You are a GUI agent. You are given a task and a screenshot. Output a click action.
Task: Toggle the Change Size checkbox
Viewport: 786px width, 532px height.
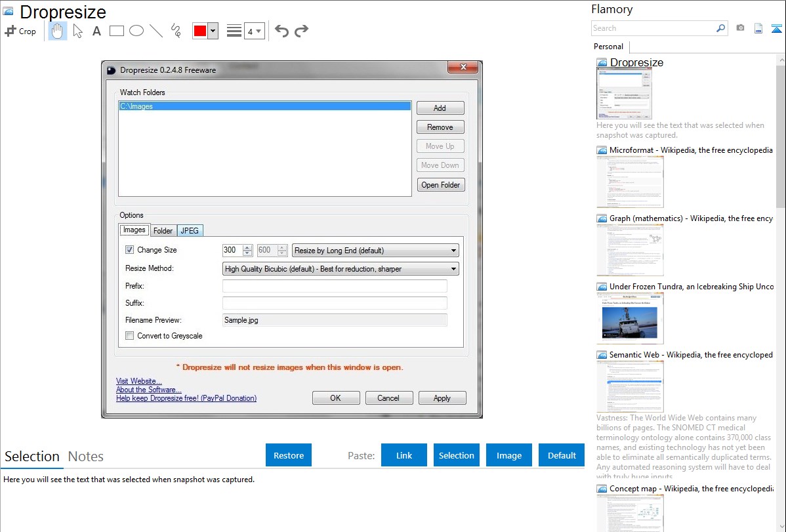coord(129,250)
